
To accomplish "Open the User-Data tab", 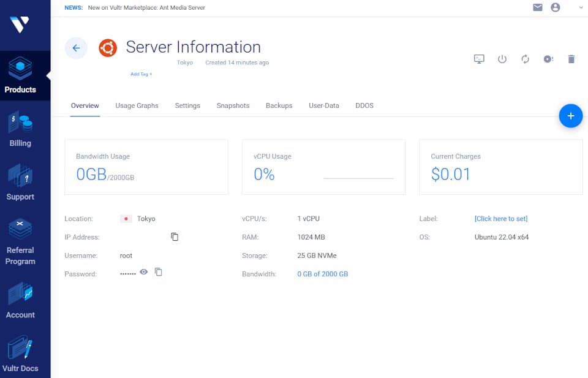I will point(323,106).
